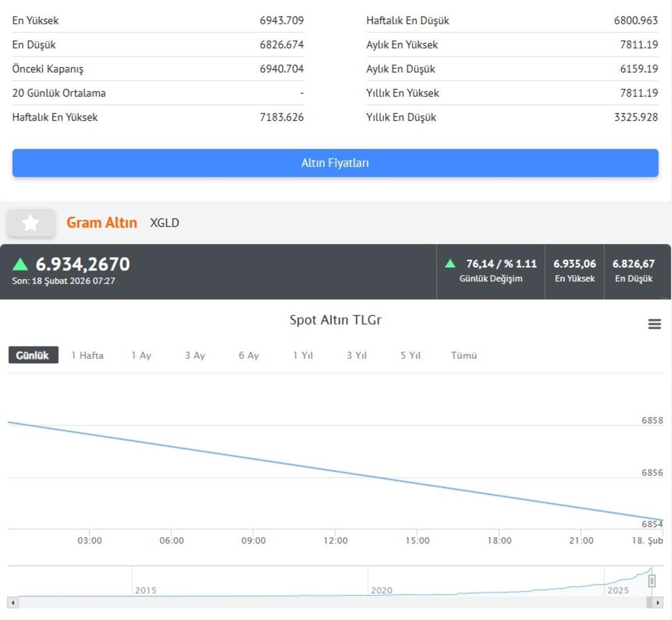Show all data with Tümü
The height and width of the screenshot is (620, 672).
464,356
